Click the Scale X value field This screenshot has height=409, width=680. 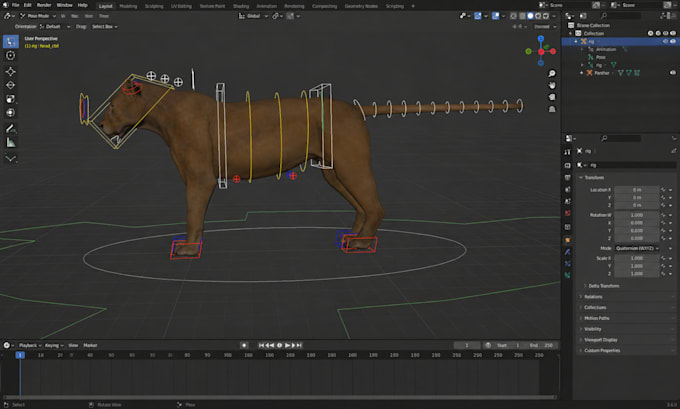[637, 258]
